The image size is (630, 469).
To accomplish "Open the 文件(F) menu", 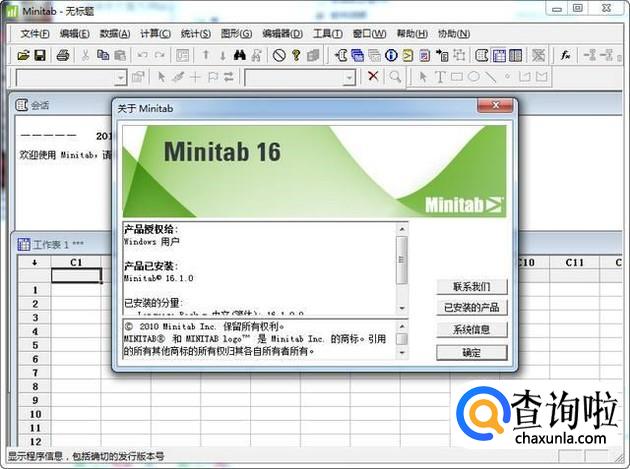I will [x=35, y=34].
